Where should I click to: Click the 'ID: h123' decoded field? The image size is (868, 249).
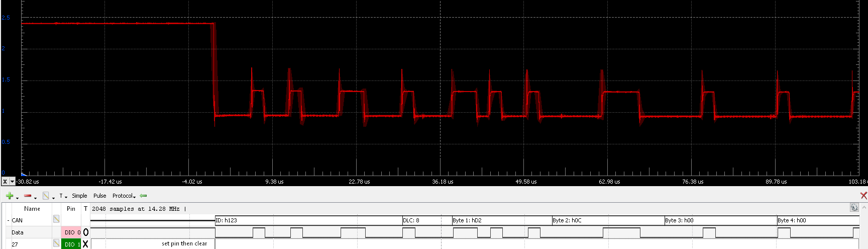click(x=308, y=220)
